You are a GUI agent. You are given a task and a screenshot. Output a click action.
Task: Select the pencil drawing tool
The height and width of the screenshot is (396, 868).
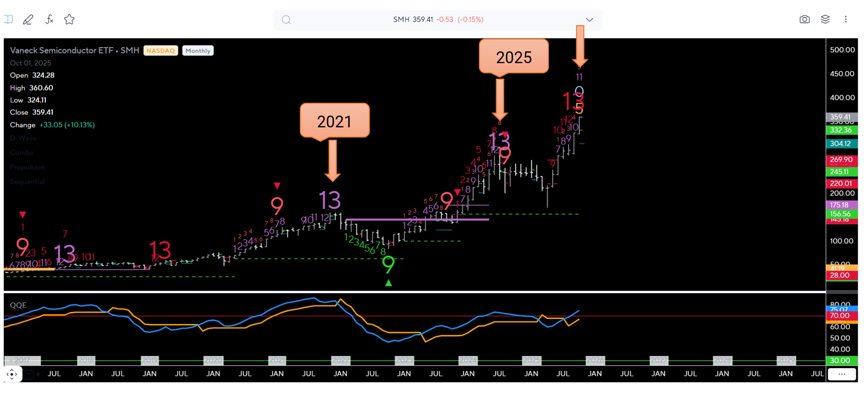point(28,20)
